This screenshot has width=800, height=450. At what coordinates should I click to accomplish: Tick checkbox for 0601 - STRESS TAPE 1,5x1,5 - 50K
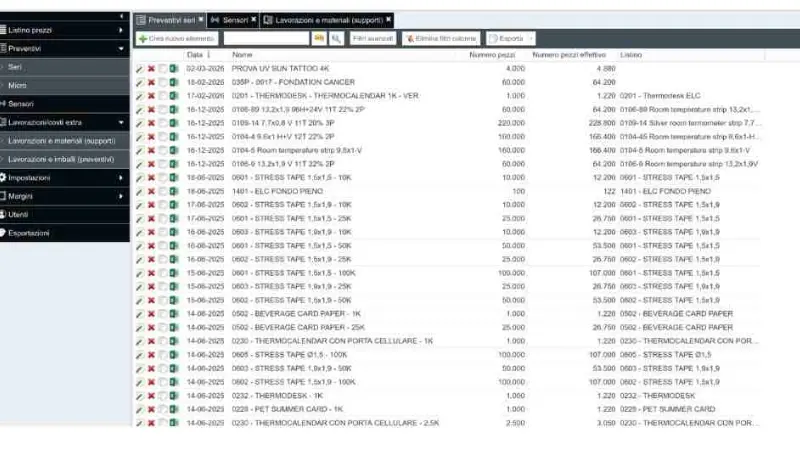162,246
